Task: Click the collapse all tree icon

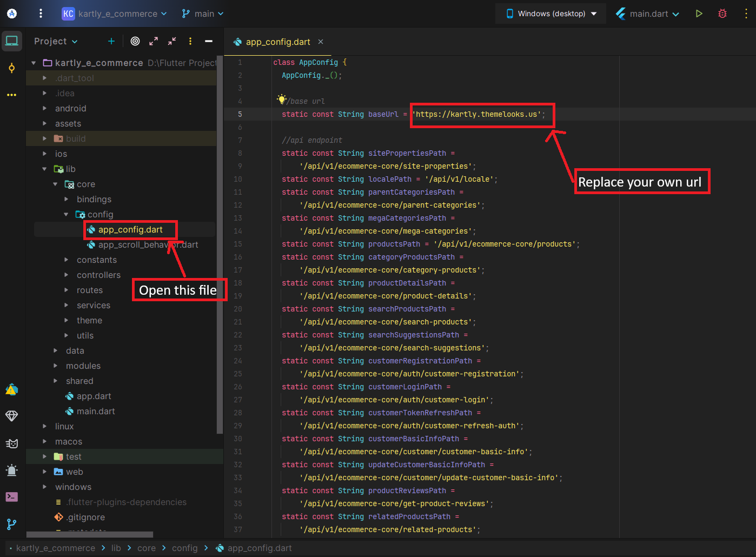Action: [x=172, y=41]
